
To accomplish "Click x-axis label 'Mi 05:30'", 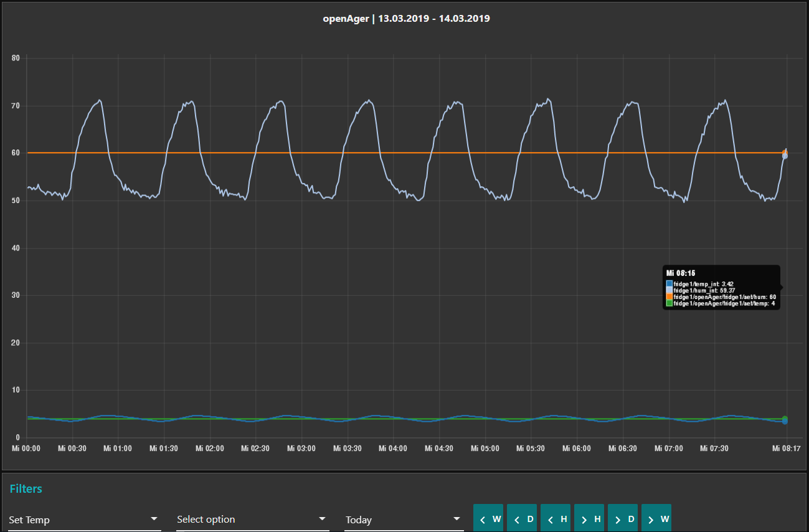I will click(x=531, y=448).
